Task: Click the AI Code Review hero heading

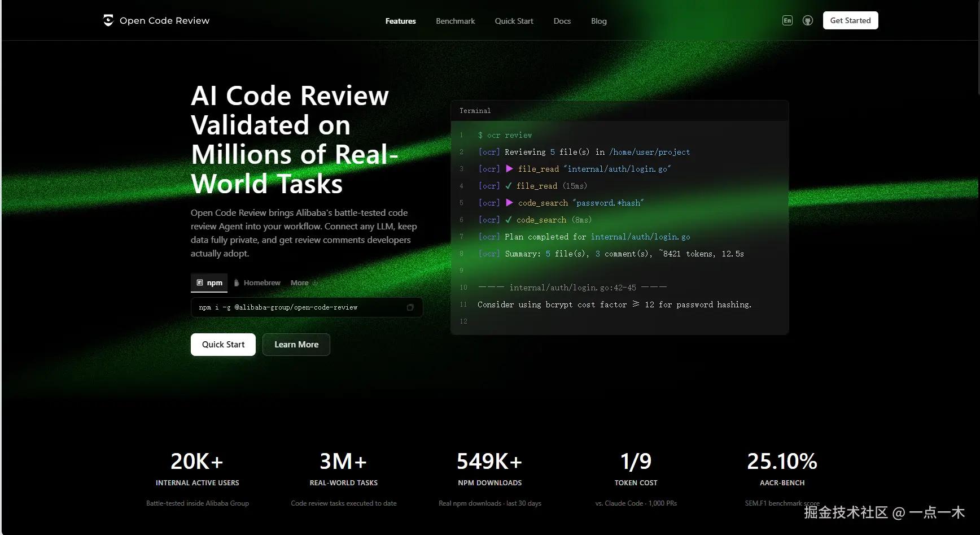Action: (295, 140)
